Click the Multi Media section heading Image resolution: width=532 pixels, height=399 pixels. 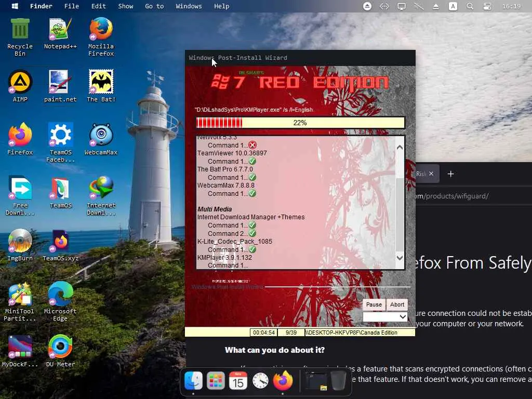(215, 209)
